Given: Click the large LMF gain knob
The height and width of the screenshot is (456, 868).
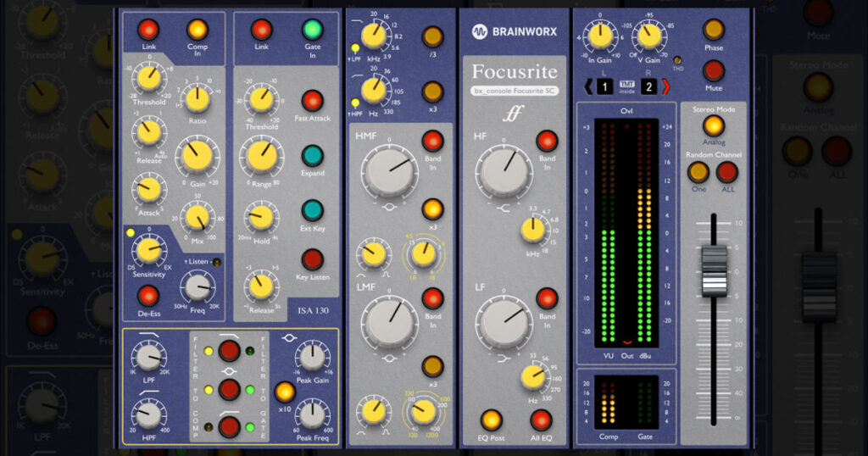Looking at the screenshot, I should coord(389,323).
